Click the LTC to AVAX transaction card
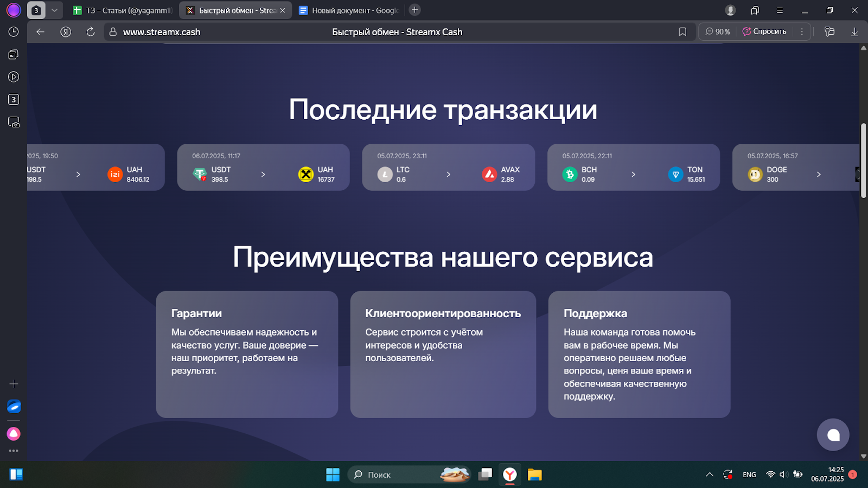 [448, 167]
